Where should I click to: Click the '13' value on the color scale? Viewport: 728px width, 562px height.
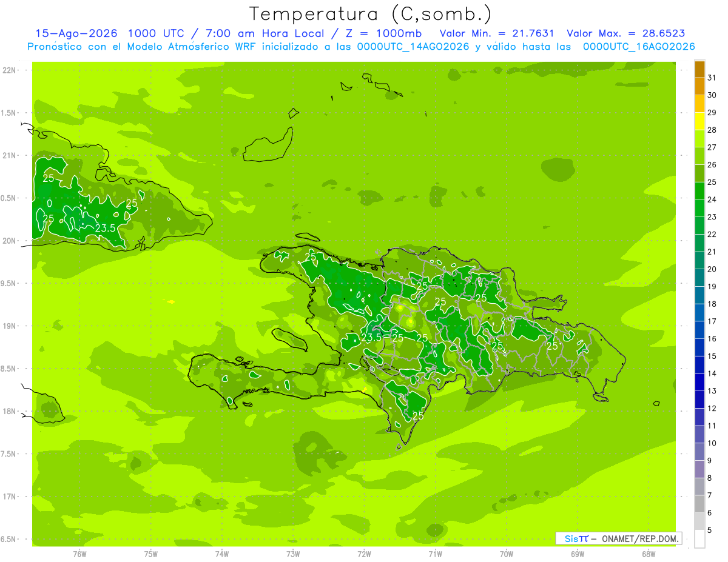712,391
